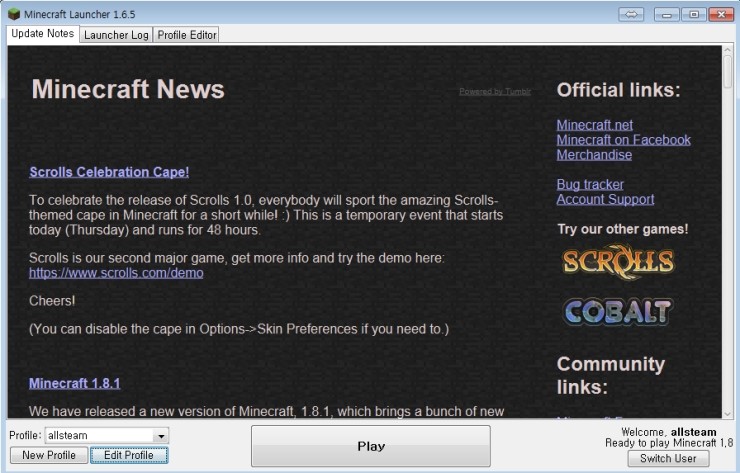740x473 pixels.
Task: Click the Minecraft block icon in title bar
Action: point(12,14)
